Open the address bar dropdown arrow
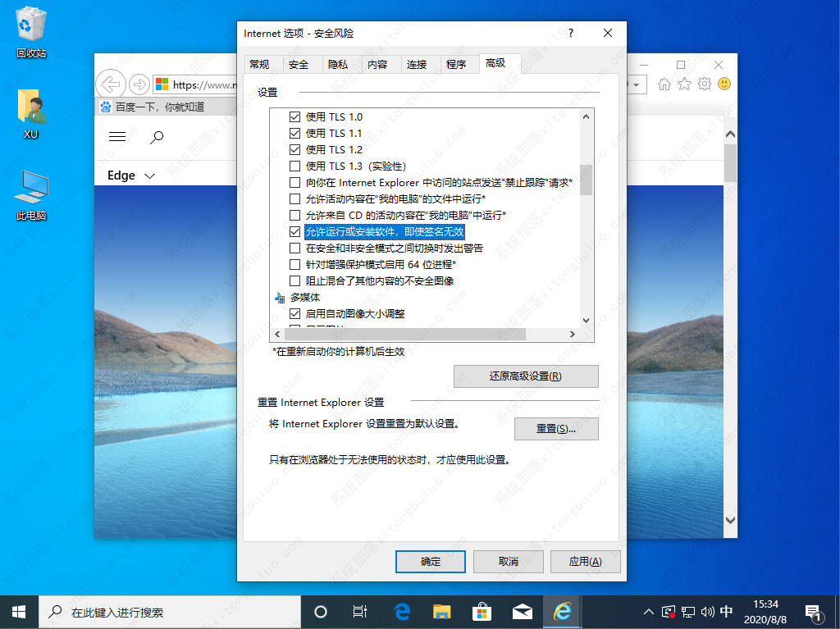 click(x=637, y=84)
